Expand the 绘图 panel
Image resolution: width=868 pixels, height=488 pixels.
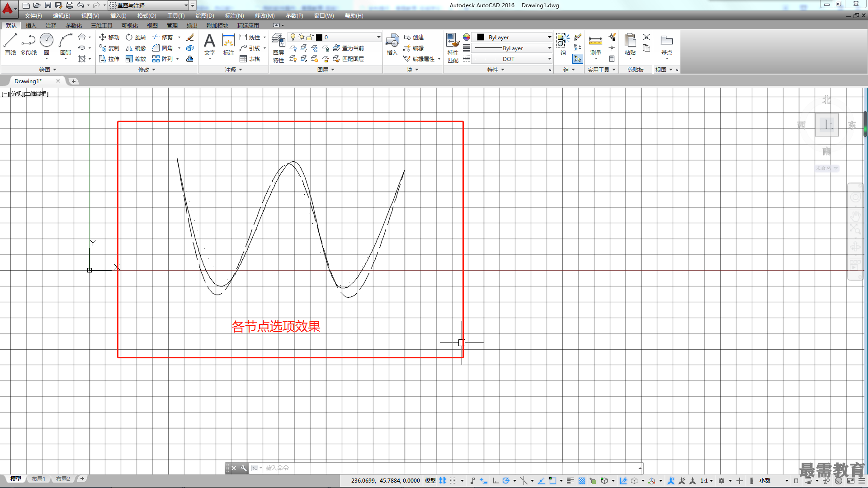click(x=47, y=70)
